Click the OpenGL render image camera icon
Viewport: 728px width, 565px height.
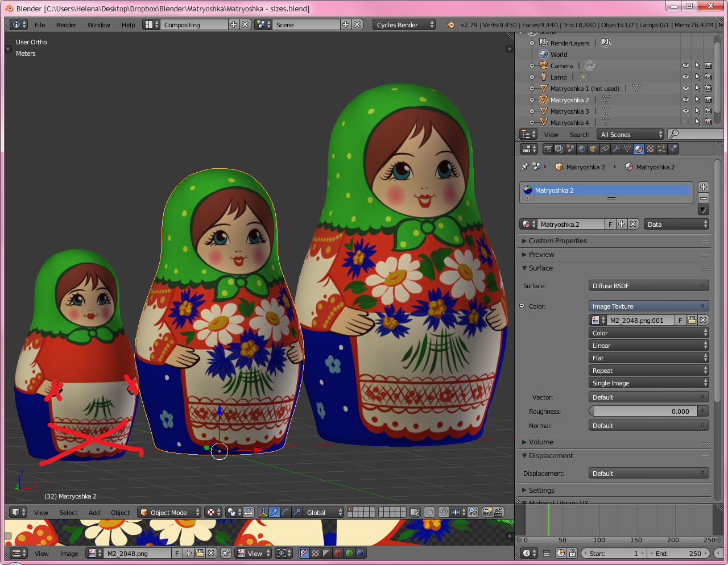[487, 512]
